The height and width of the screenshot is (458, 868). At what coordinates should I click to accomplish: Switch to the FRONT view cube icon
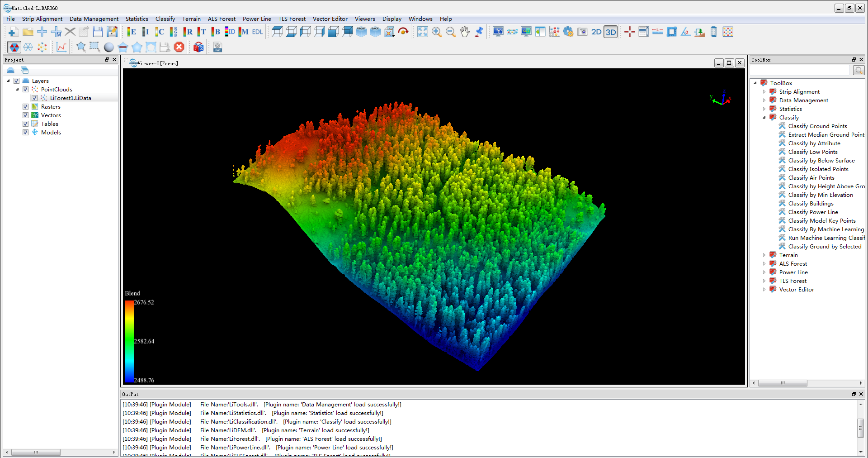tap(361, 32)
